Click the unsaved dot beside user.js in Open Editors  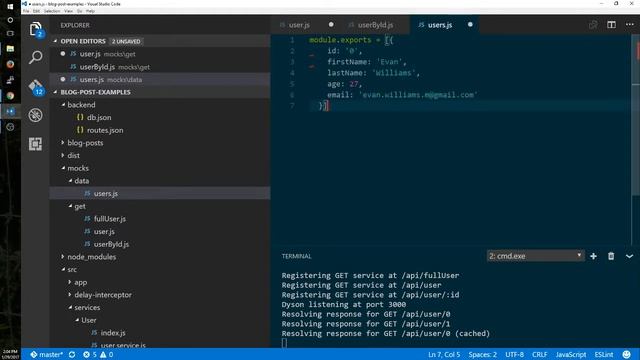pyautogui.click(x=63, y=53)
